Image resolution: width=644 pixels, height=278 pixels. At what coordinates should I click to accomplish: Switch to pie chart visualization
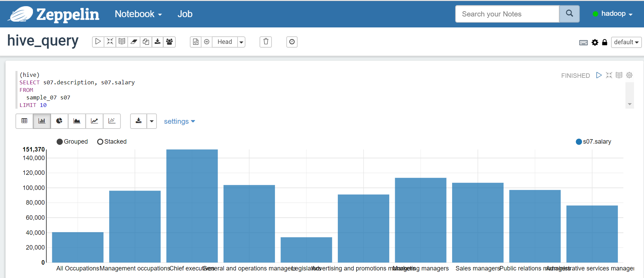click(59, 121)
